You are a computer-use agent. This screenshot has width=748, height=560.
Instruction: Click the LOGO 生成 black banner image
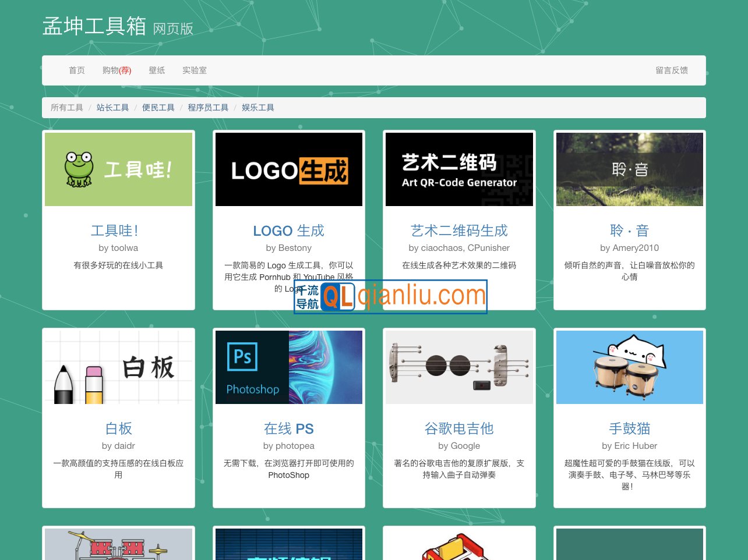coord(288,169)
